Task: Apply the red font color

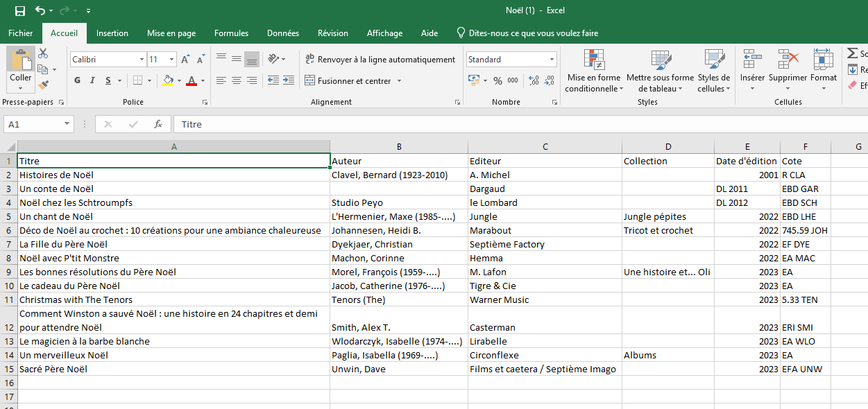Action: click(192, 80)
